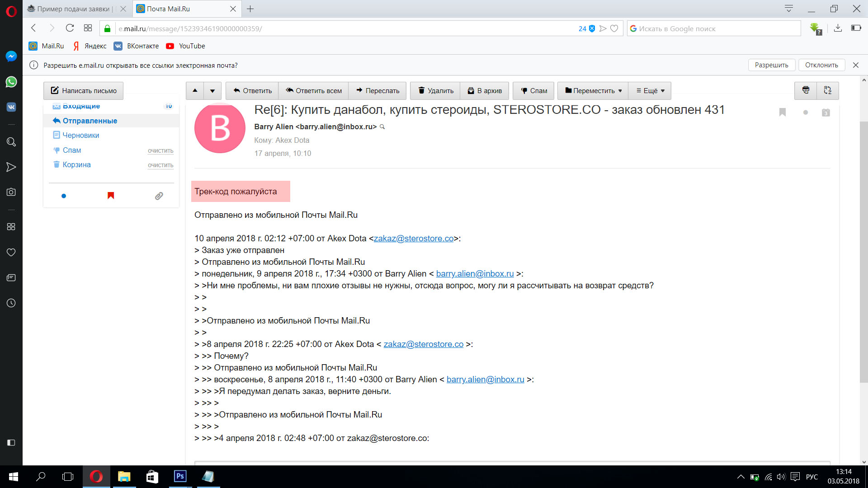Search sender via magnifier beside email address
868x488 pixels.
click(x=382, y=127)
